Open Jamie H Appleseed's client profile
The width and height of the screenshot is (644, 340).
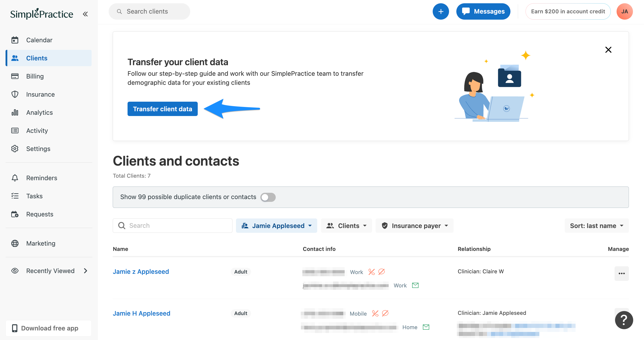[x=141, y=313]
